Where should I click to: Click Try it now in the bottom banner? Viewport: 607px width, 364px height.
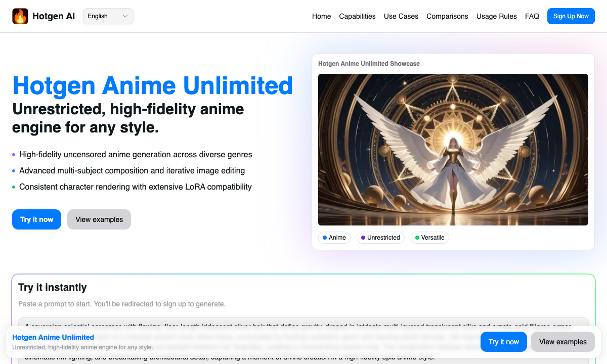tap(503, 342)
